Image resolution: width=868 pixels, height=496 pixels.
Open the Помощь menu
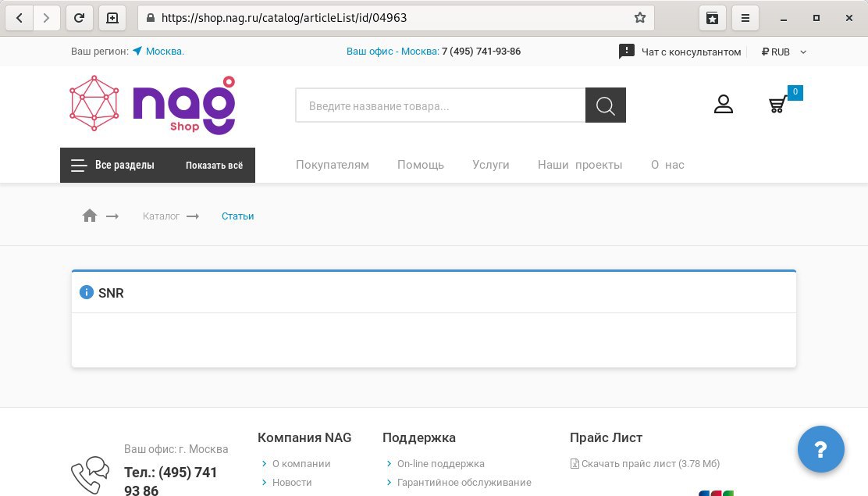pos(421,165)
